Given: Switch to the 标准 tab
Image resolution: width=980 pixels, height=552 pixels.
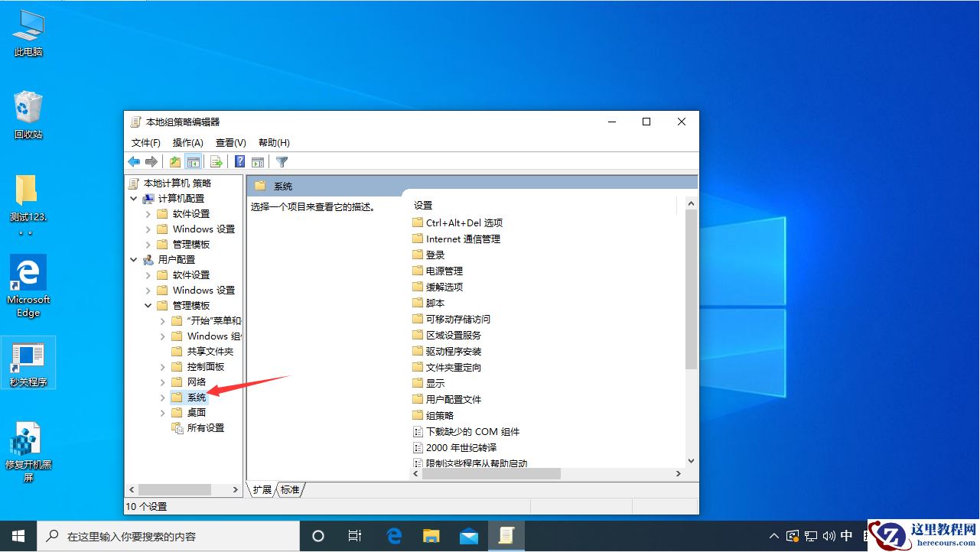Looking at the screenshot, I should pyautogui.click(x=289, y=489).
